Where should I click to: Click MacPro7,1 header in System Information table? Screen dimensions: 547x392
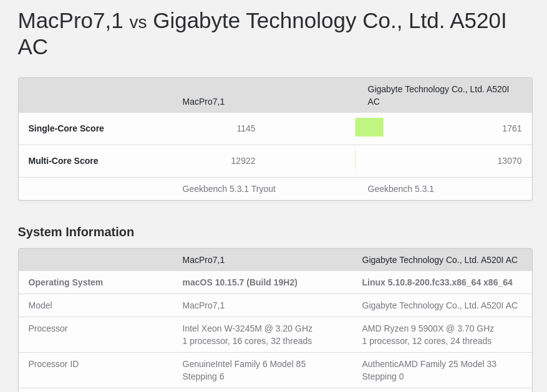click(203, 260)
